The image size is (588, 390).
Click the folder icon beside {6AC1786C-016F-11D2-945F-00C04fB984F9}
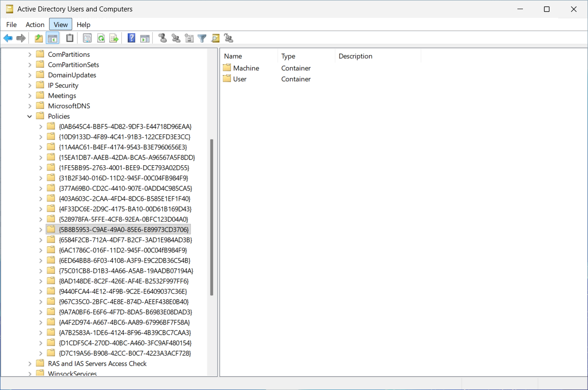[x=51, y=250]
